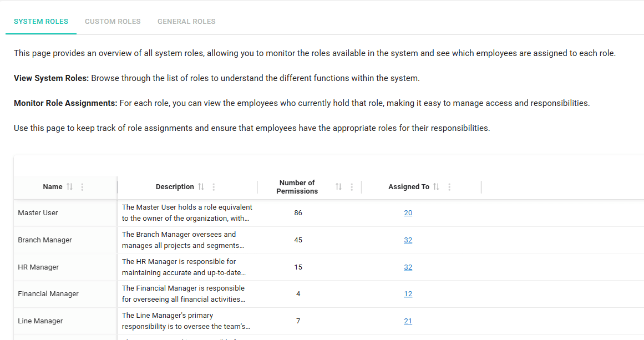Open the Assigned To column options menu
The height and width of the screenshot is (340, 644).
(x=449, y=186)
